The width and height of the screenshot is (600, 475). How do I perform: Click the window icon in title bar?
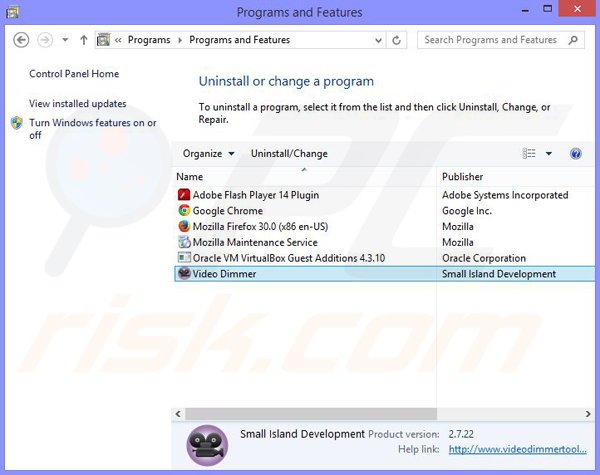[13, 13]
